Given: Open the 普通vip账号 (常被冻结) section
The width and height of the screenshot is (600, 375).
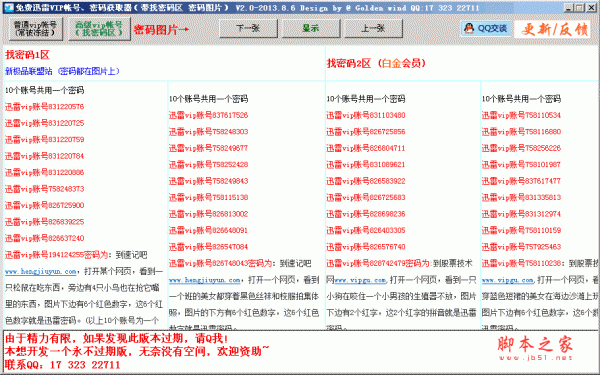Looking at the screenshot, I should (35, 29).
